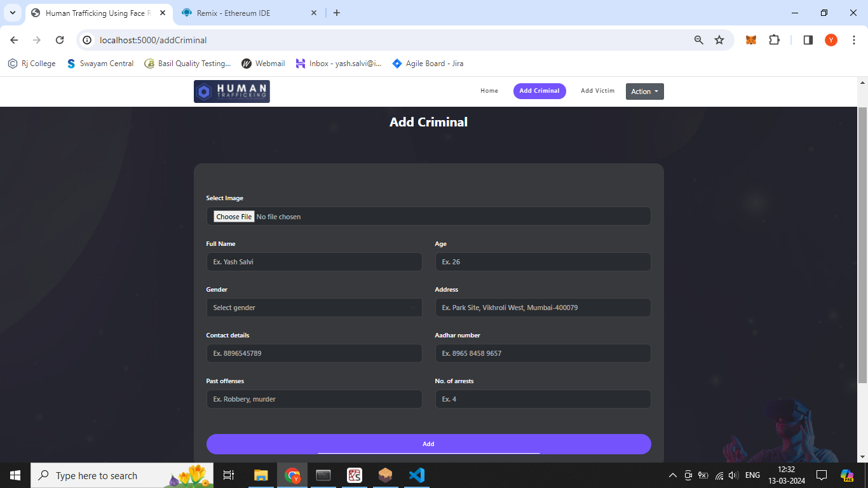Viewport: 868px width, 488px height.
Task: Reload the page
Action: [x=60, y=40]
